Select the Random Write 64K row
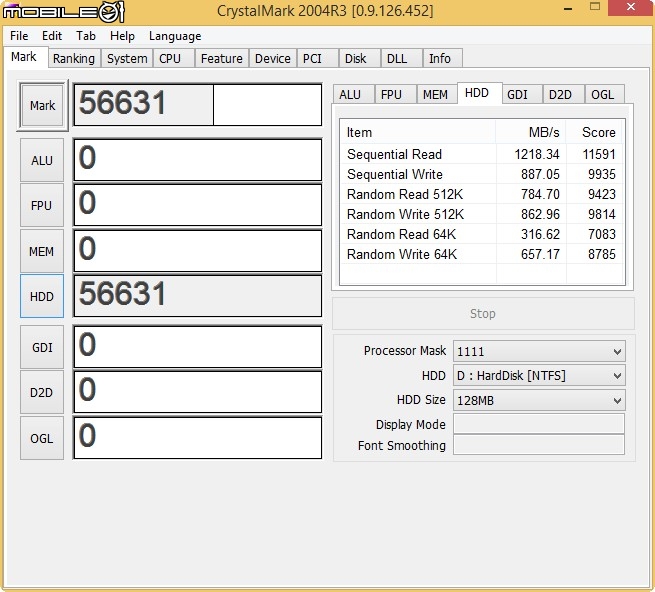Screen dimensions: 655x592 click(x=482, y=254)
